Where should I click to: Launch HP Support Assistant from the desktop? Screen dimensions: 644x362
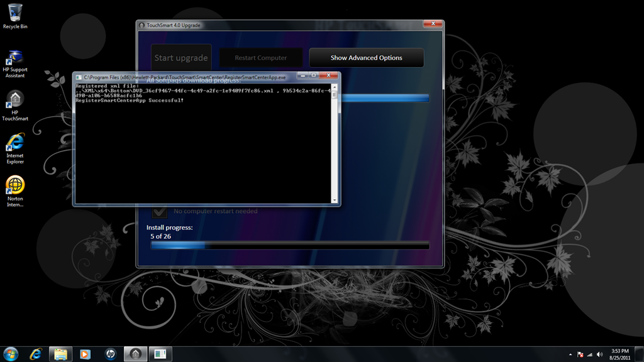[x=15, y=63]
